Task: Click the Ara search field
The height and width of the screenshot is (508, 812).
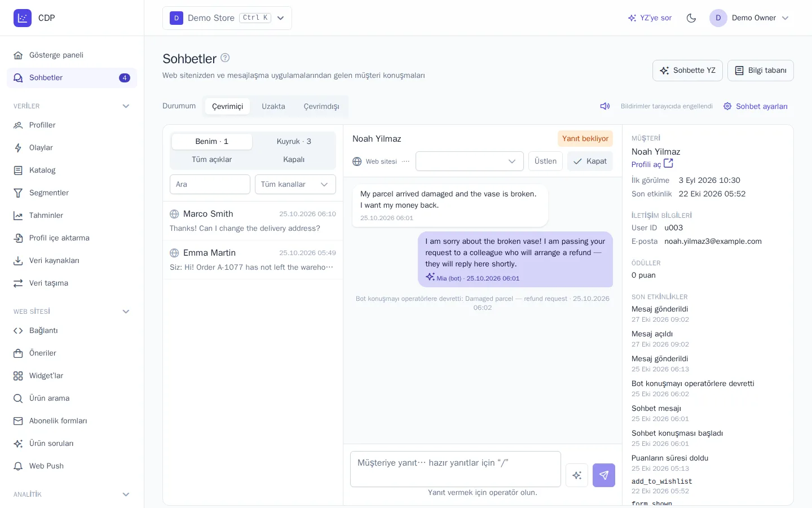Action: click(x=210, y=184)
